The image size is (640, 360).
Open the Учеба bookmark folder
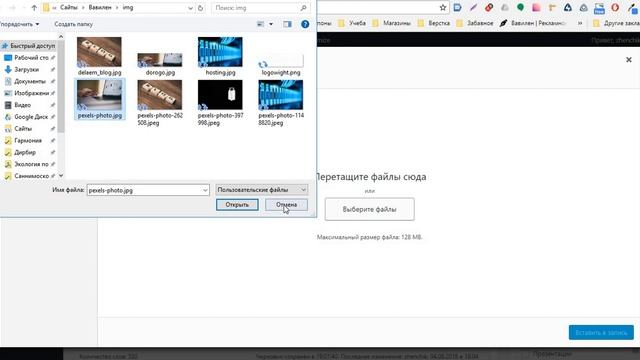coord(352,23)
